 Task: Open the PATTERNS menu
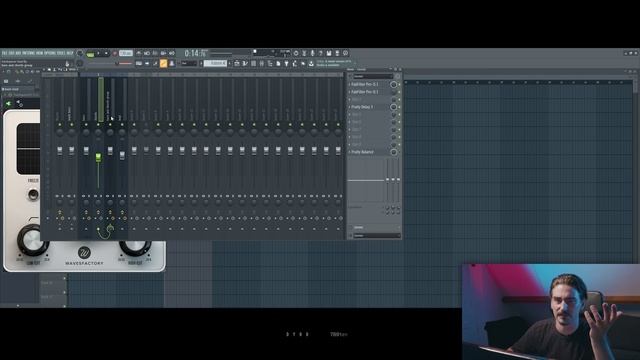[x=29, y=53]
